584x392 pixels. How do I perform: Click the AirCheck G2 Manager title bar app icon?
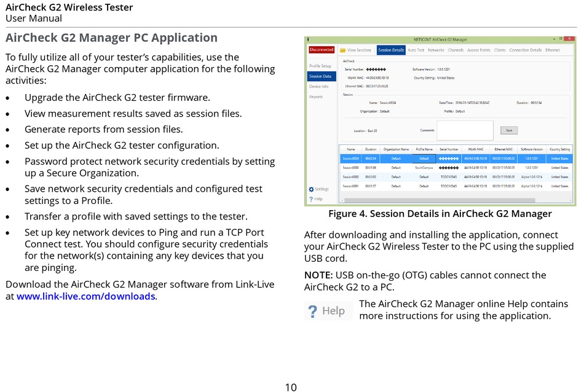click(x=309, y=39)
